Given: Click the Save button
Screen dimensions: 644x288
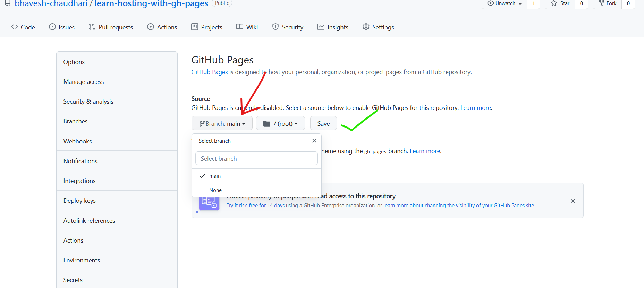Looking at the screenshot, I should (x=323, y=123).
